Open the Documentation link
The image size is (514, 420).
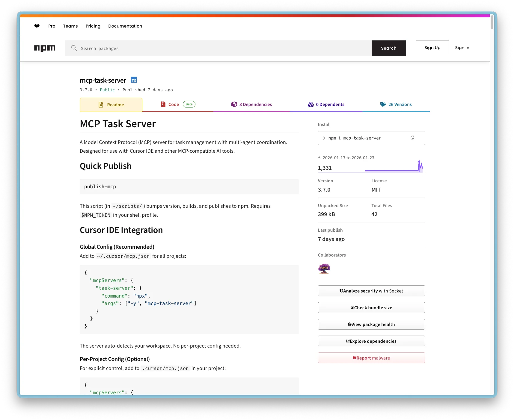[125, 26]
